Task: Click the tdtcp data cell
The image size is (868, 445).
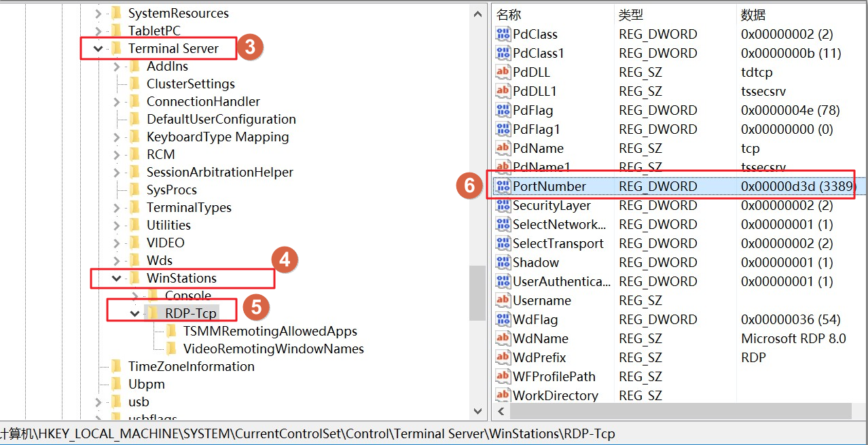Action: 757,72
